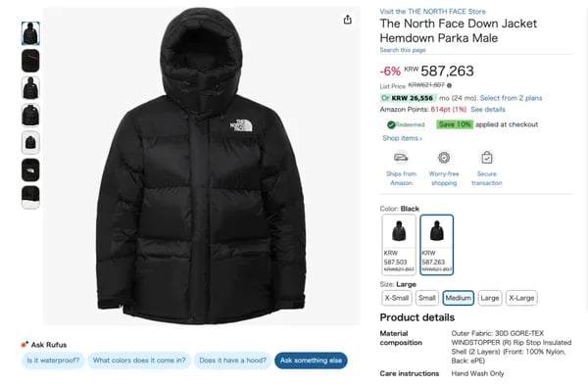This screenshot has height=387, width=588.
Task: Select the X-Small size option
Action: pyautogui.click(x=397, y=298)
